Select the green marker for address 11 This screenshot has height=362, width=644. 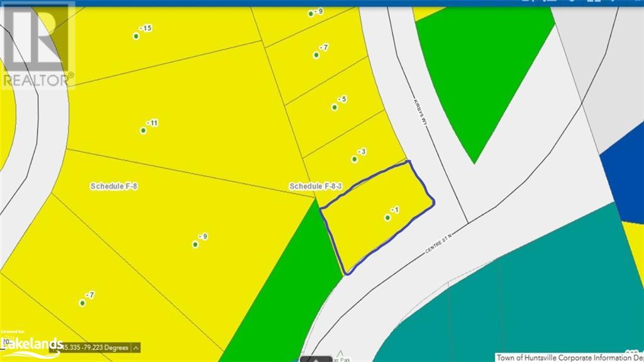tap(143, 131)
